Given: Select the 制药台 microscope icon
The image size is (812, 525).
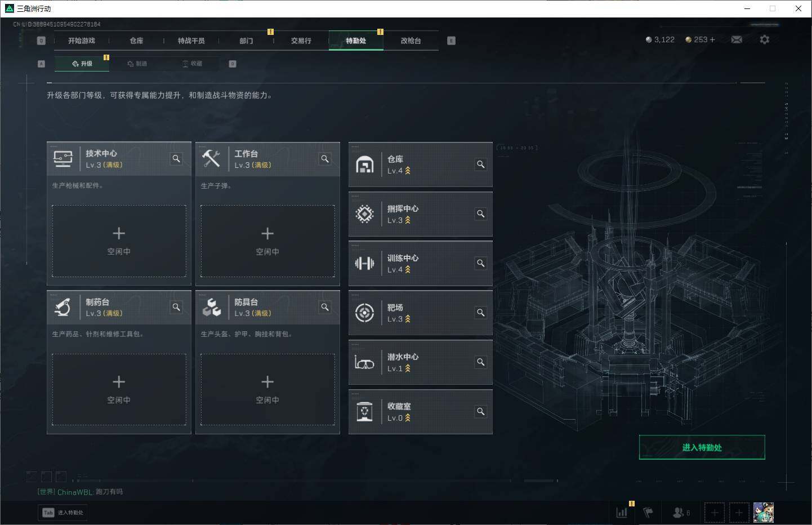Looking at the screenshot, I should [x=63, y=307].
